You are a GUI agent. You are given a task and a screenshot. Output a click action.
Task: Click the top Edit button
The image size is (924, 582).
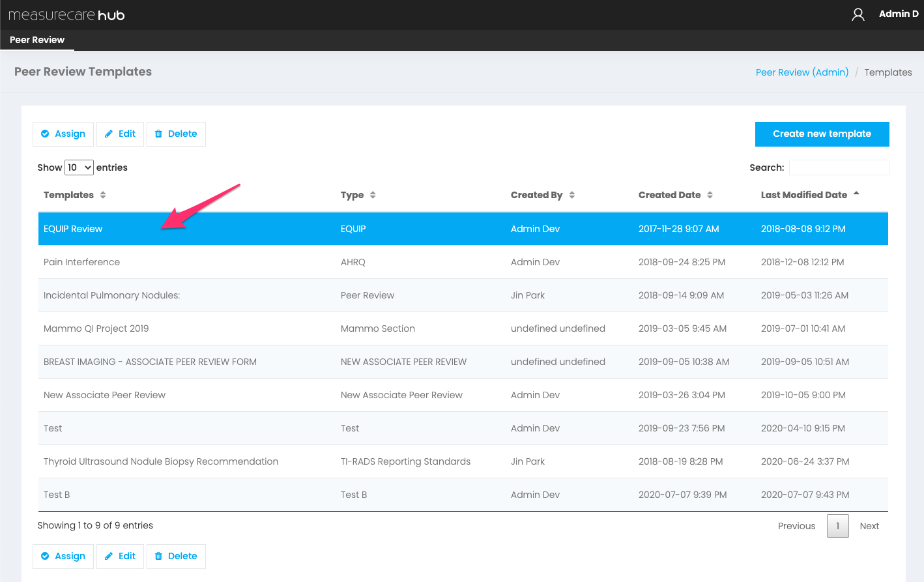[x=120, y=134]
